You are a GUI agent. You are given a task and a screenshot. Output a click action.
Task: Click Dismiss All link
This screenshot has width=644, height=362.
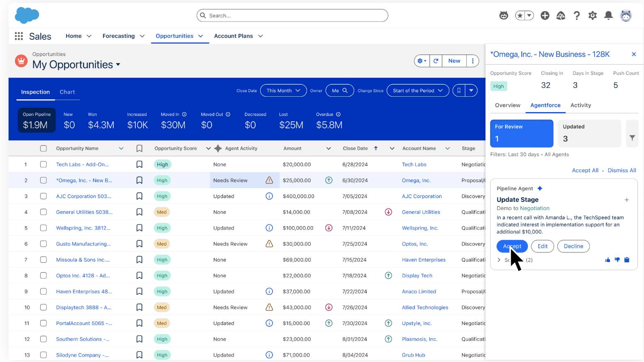[622, 170]
